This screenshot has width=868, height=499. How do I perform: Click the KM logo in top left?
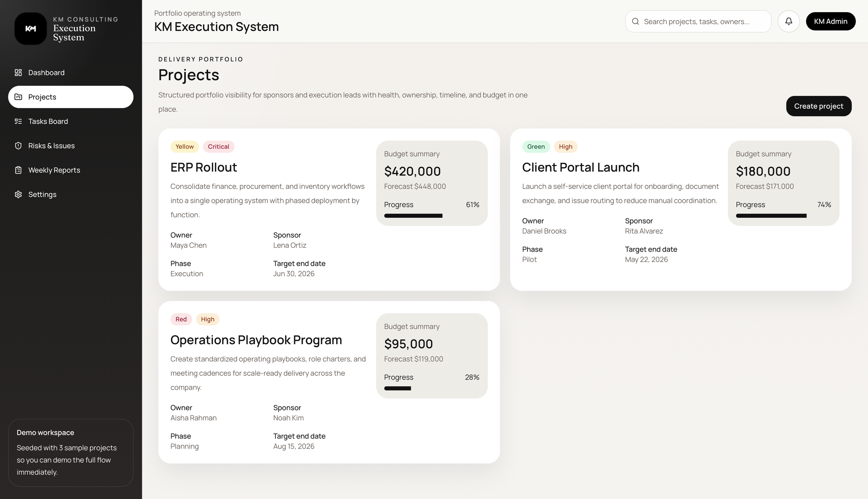pyautogui.click(x=31, y=28)
